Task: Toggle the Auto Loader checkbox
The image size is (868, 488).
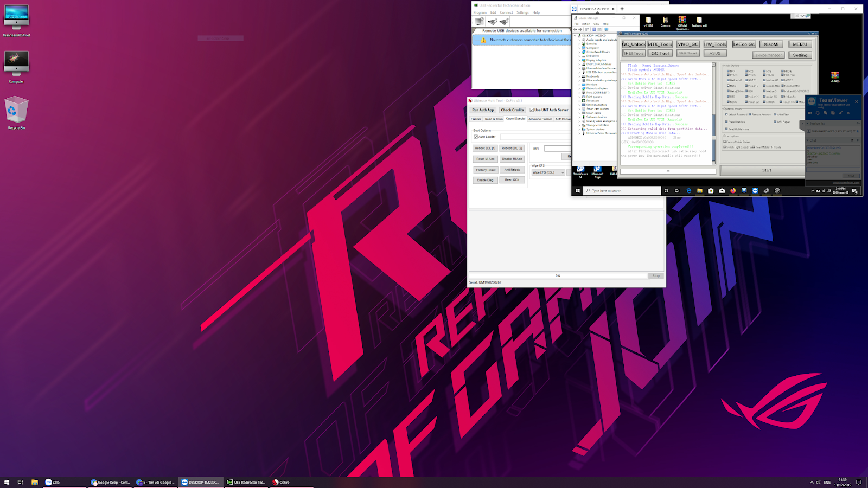Action: (476, 137)
